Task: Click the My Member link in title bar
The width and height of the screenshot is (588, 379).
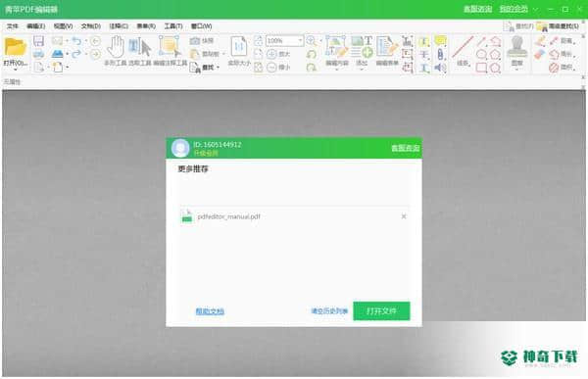Action: pyautogui.click(x=514, y=9)
